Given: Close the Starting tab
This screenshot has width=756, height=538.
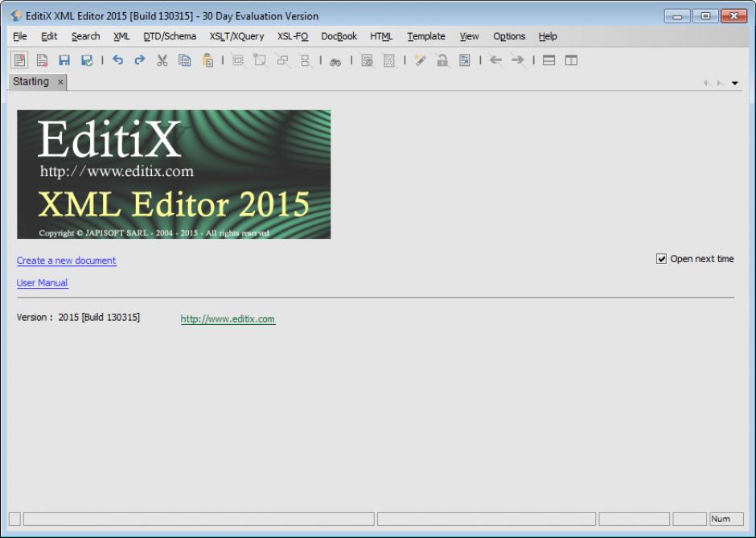Looking at the screenshot, I should tap(60, 82).
